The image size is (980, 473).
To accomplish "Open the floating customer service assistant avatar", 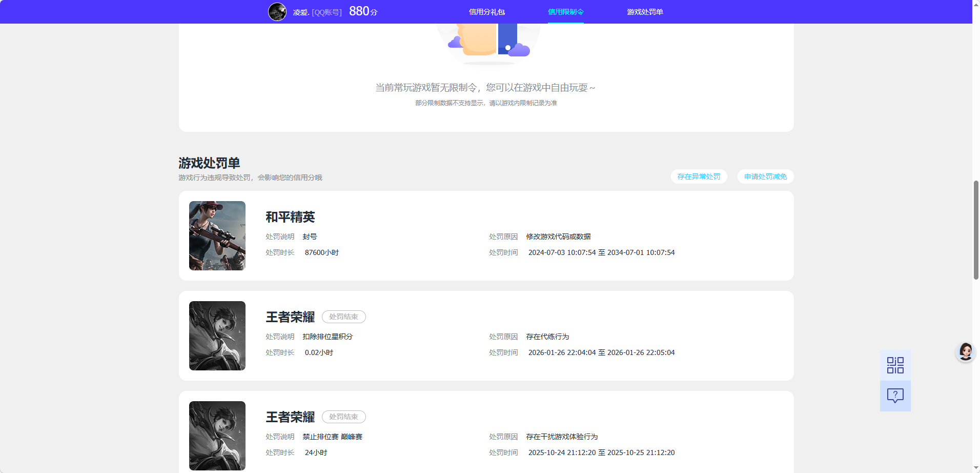I will 965,352.
